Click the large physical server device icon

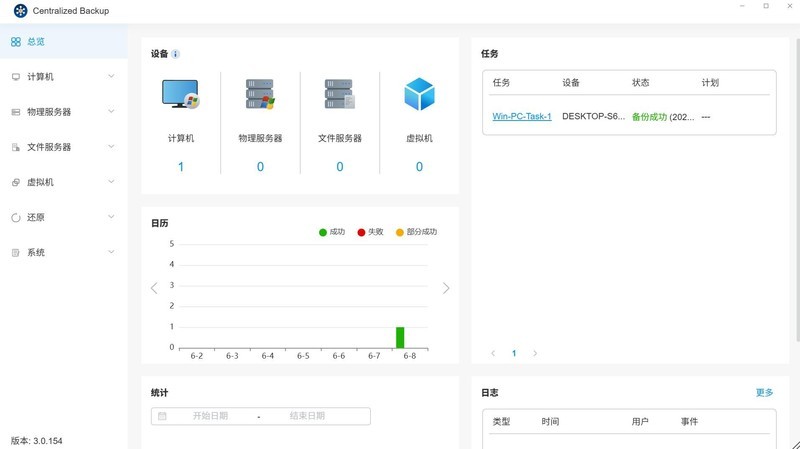tap(260, 94)
